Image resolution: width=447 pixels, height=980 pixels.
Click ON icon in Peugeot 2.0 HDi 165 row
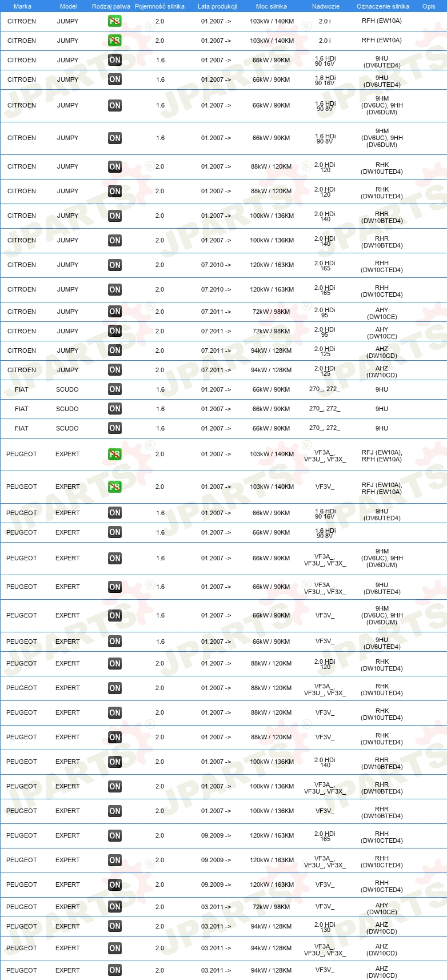115,835
